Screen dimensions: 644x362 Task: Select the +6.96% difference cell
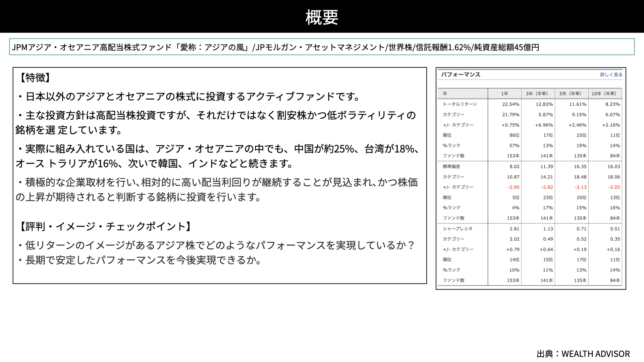click(x=544, y=125)
